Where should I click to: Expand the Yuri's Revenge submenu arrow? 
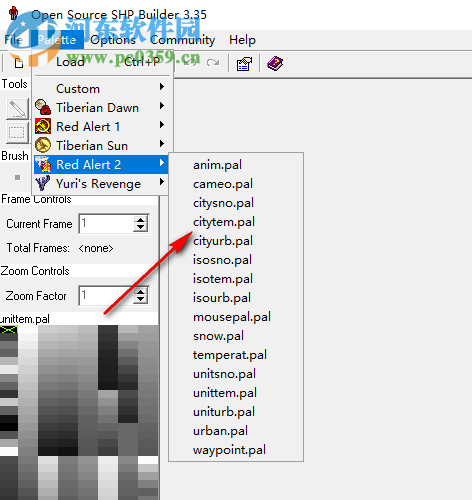click(x=162, y=182)
